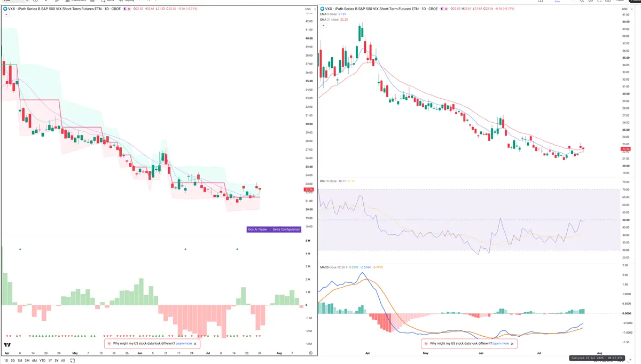Click the TradingView logo in left chart

pos(7,346)
